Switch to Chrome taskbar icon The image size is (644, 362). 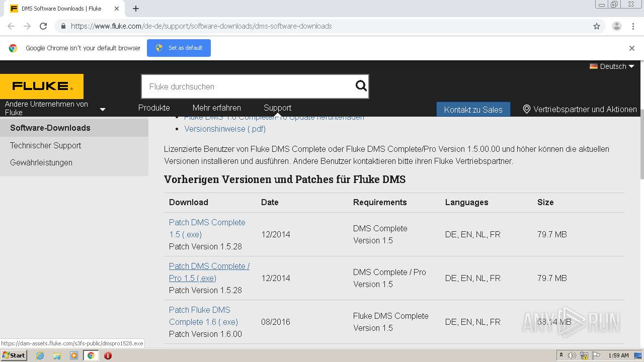[x=91, y=355]
